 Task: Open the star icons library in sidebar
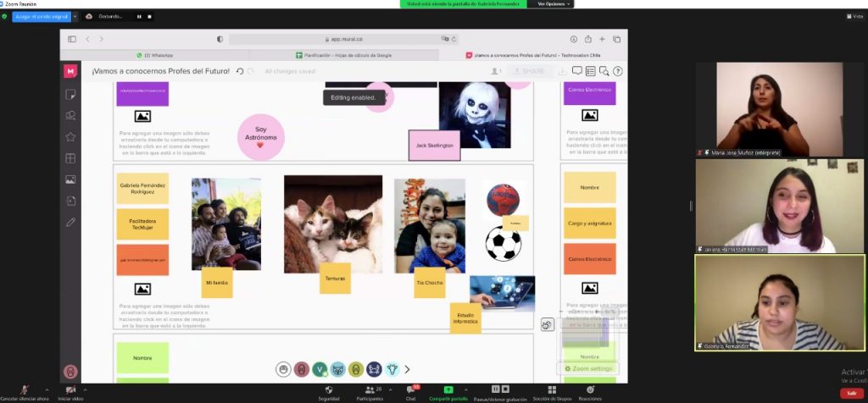70,137
